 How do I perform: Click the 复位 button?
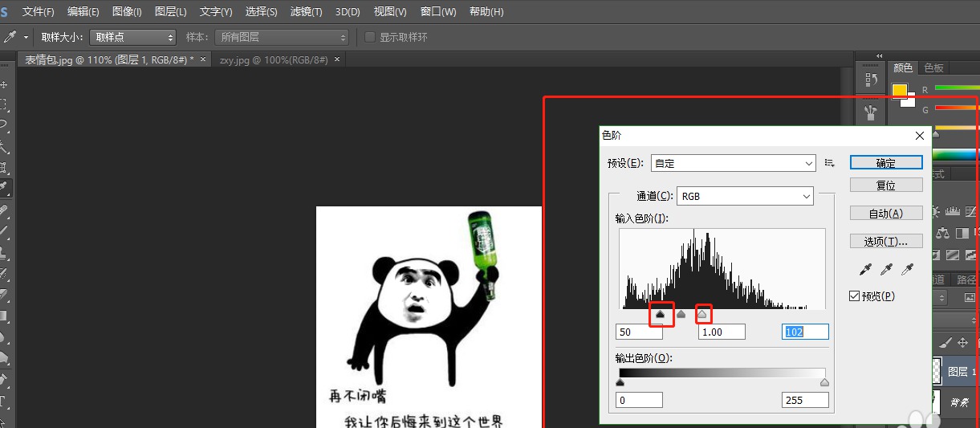[x=886, y=185]
